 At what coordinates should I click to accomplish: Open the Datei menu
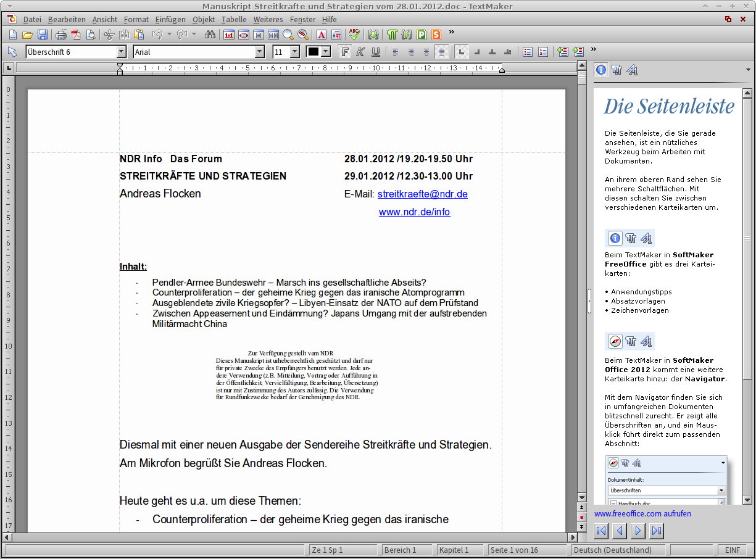(32, 20)
